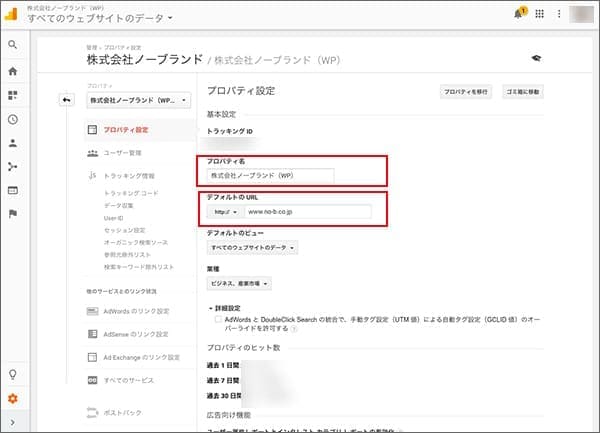Click the プロパティを移行 button

466,92
